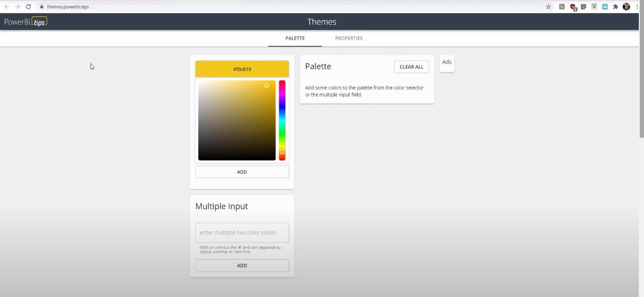Bookmark this page with the star icon
Image resolution: width=644 pixels, height=297 pixels.
pos(548,7)
